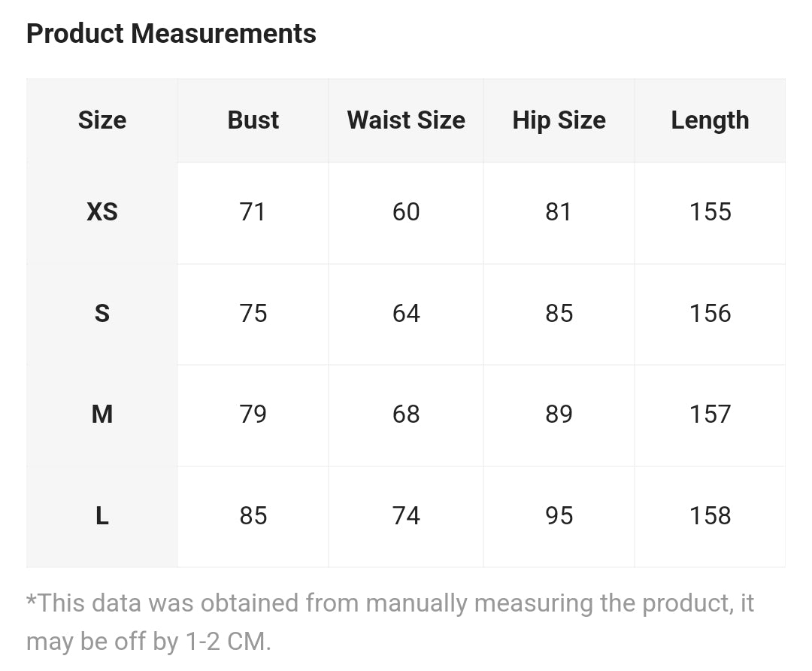This screenshot has width=812, height=671.
Task: Choose the S size row label
Action: coord(102,314)
